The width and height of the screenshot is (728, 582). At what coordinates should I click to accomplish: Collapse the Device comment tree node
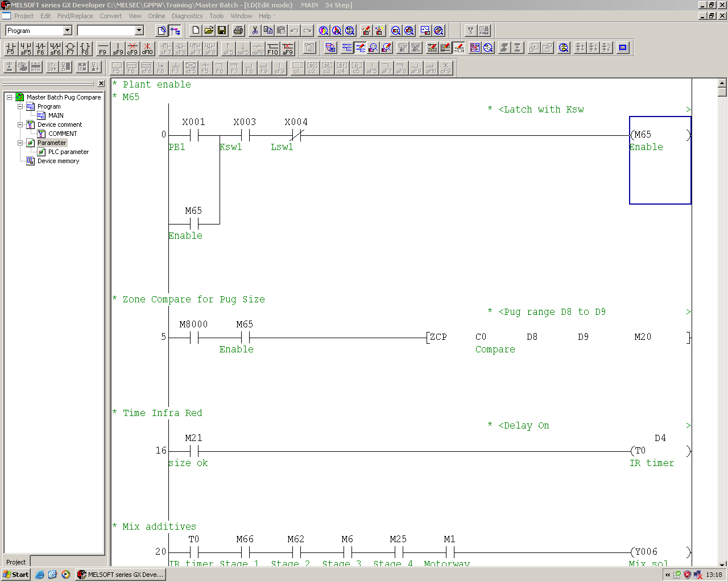point(19,124)
